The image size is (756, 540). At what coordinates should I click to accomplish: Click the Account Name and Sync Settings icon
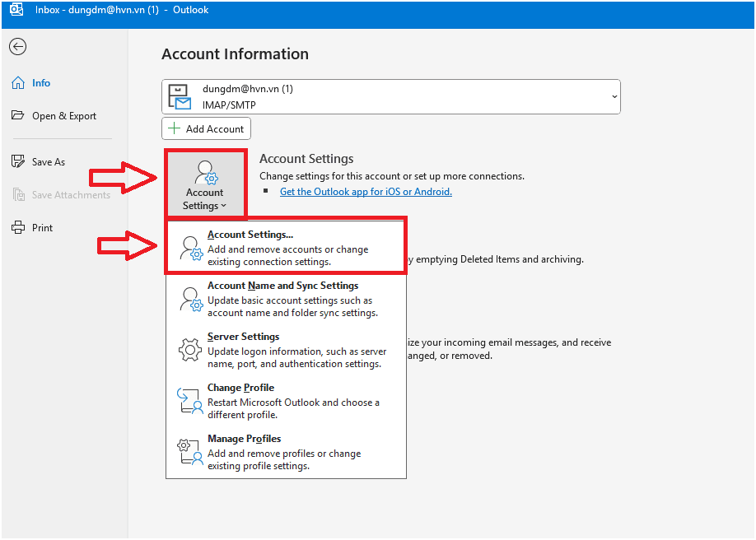[x=191, y=299]
